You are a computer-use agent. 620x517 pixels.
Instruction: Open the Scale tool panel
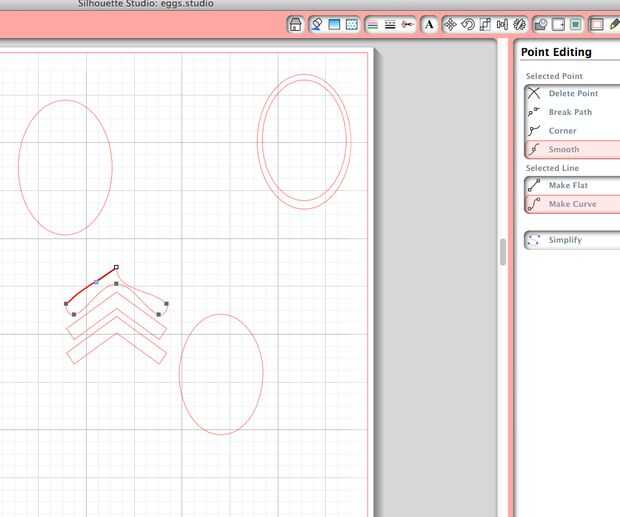point(485,25)
